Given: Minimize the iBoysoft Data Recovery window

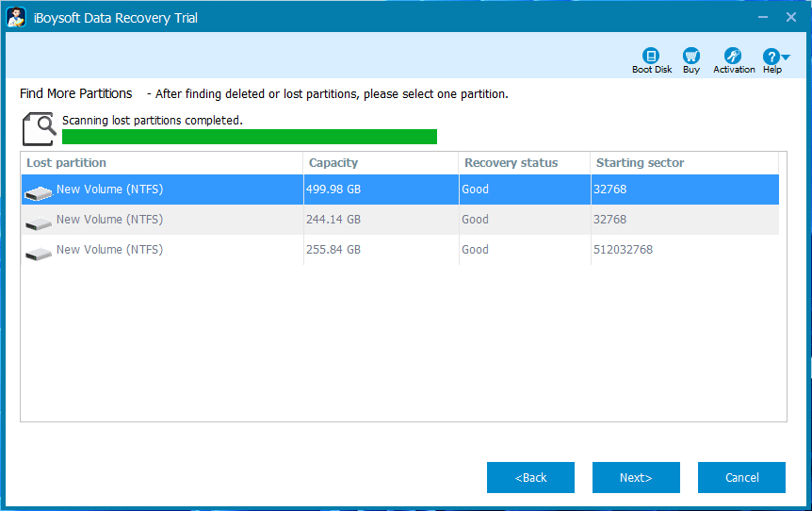Looking at the screenshot, I should tap(763, 17).
